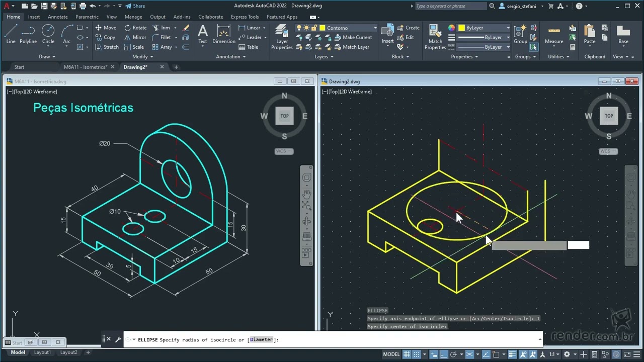This screenshot has height=362, width=644.
Task: Toggle ortho mode in status bar
Action: coord(443,354)
